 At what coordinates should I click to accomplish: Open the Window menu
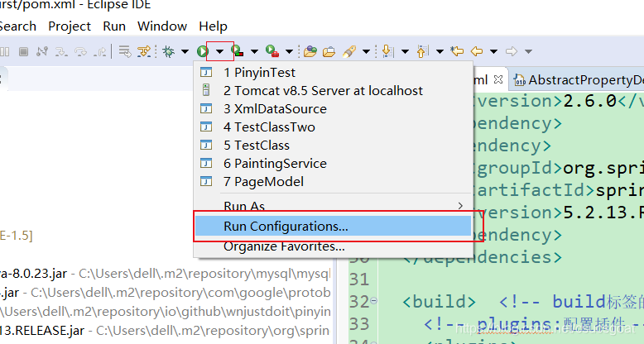162,26
